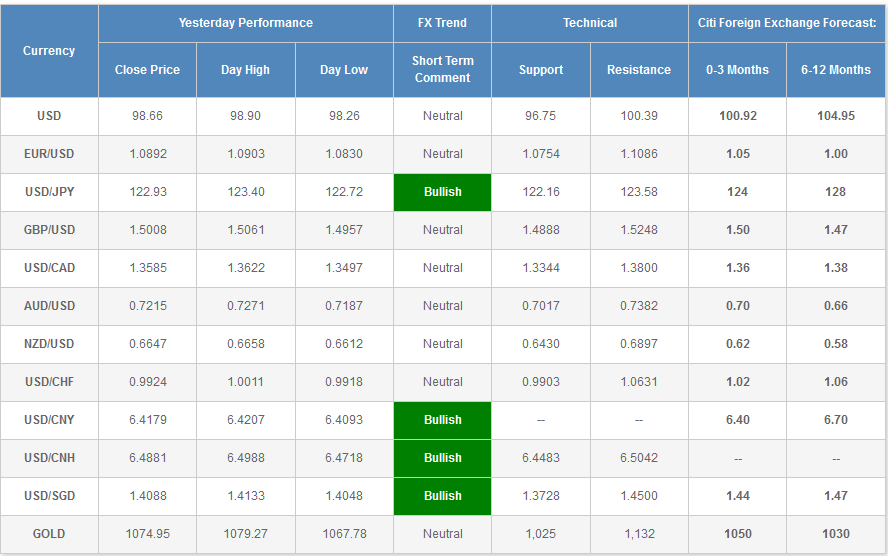This screenshot has height=556, width=889.
Task: Click the Day High column header
Action: coord(245,70)
